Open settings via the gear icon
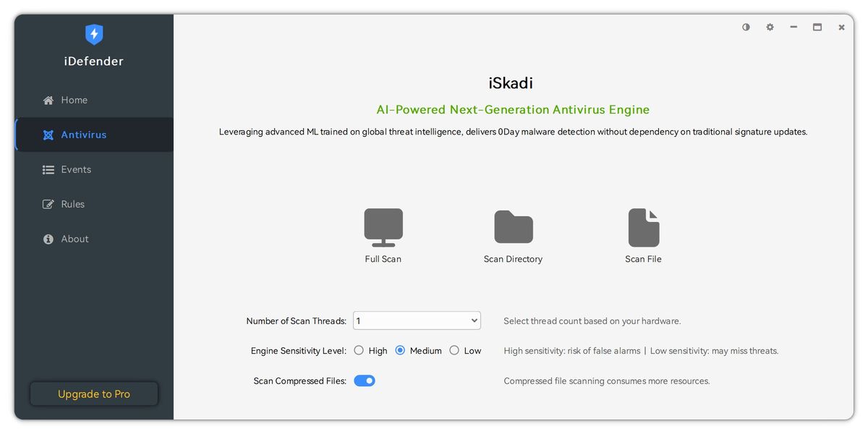 point(770,27)
